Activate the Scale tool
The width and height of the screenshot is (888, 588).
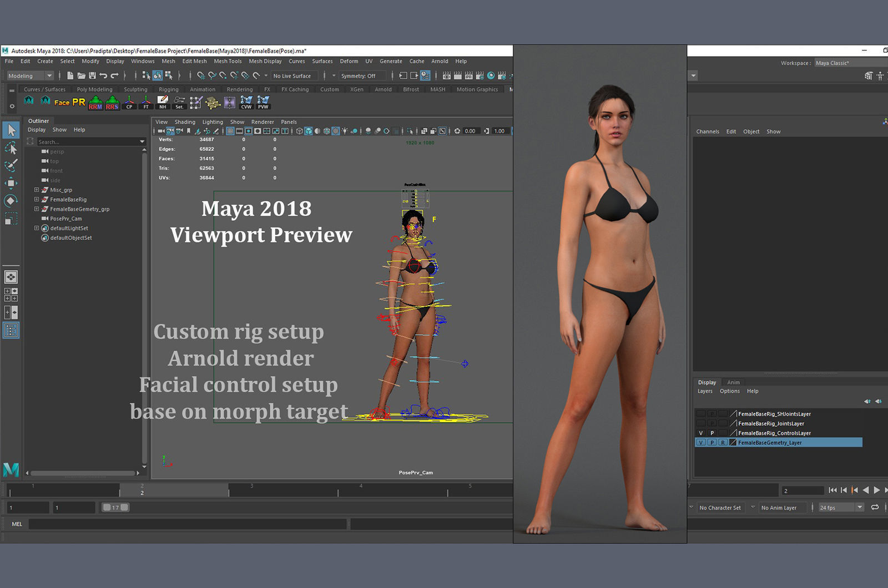(11, 219)
